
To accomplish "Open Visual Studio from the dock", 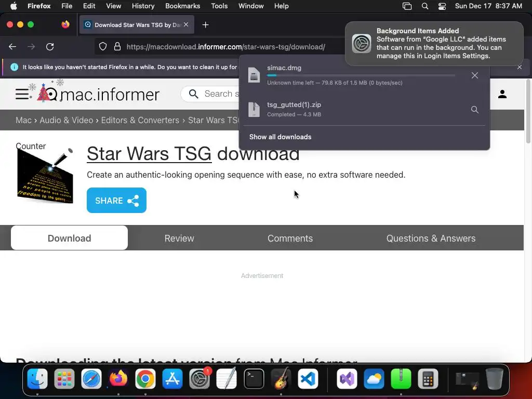I will pos(347,379).
